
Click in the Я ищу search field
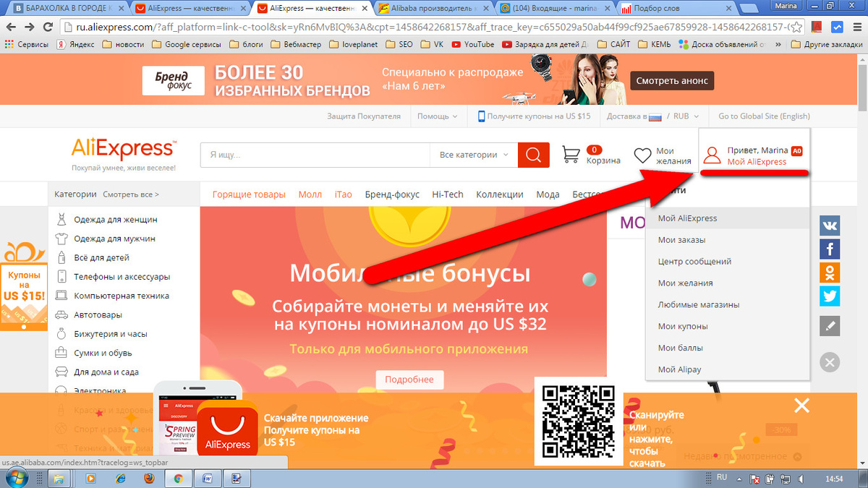[315, 155]
